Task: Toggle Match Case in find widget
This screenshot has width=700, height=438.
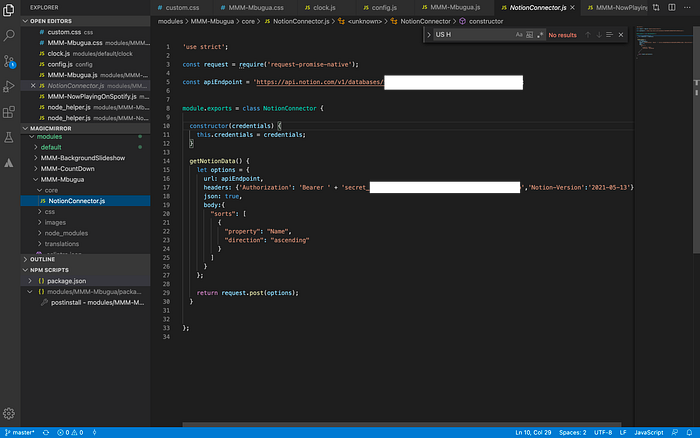Action: click(x=519, y=35)
